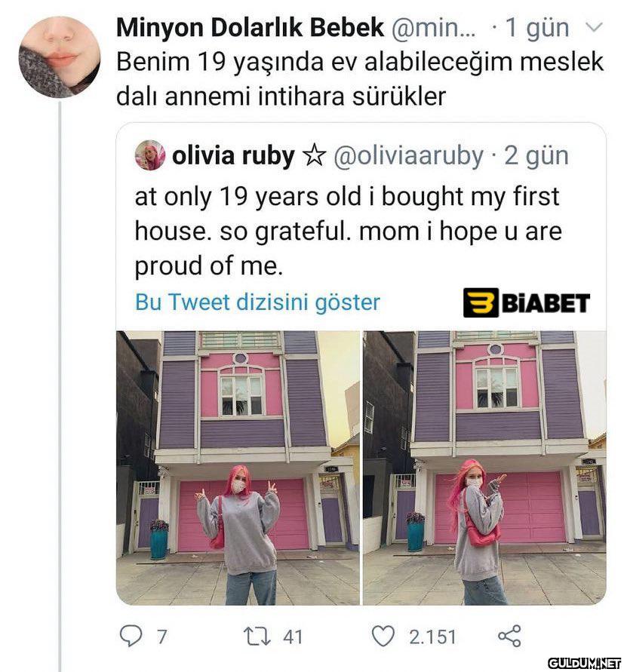Expand the tweet options chevron

coord(595,28)
